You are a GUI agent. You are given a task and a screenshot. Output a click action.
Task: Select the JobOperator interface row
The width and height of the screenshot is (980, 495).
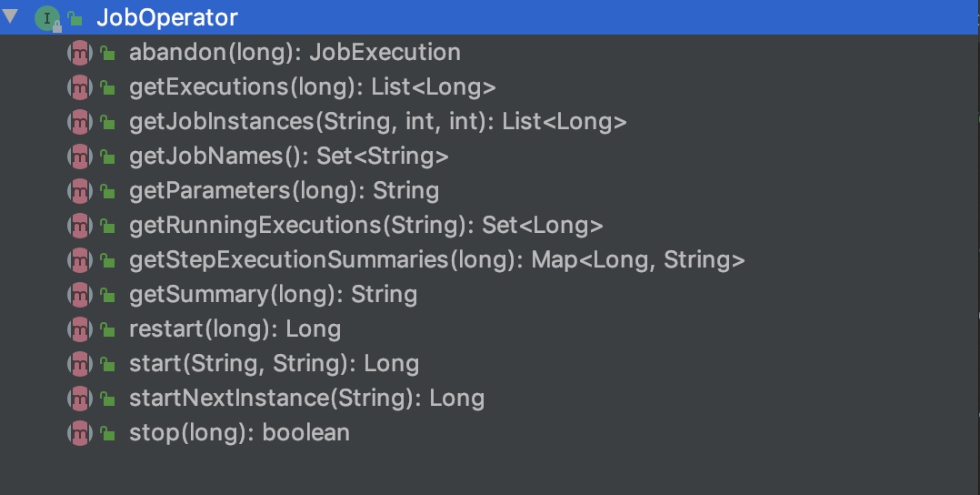pos(167,17)
